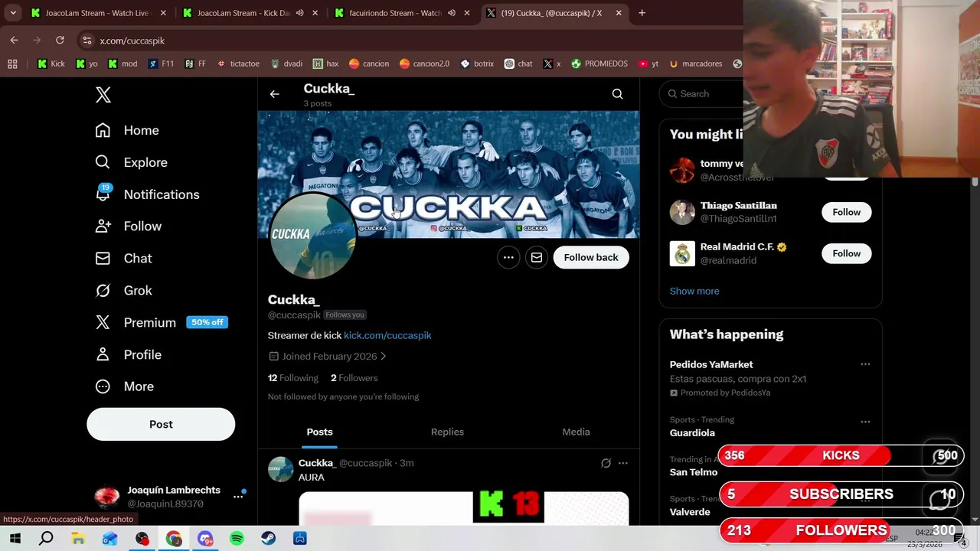Click the profile search magnifier icon
The height and width of the screenshot is (551, 980).
pyautogui.click(x=617, y=94)
